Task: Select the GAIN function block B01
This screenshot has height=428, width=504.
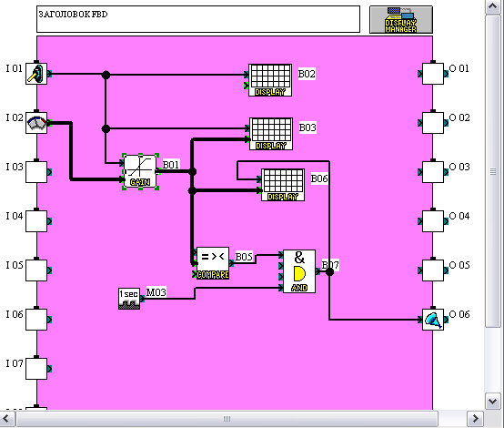Action: click(140, 171)
